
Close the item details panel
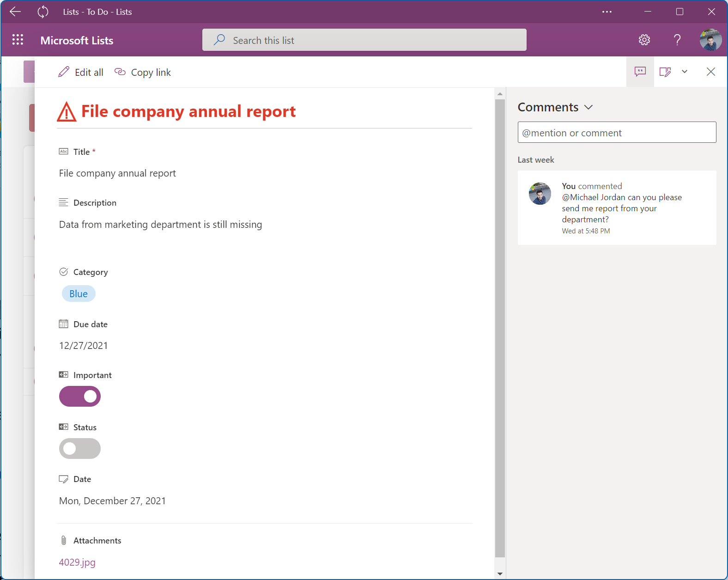click(x=710, y=72)
